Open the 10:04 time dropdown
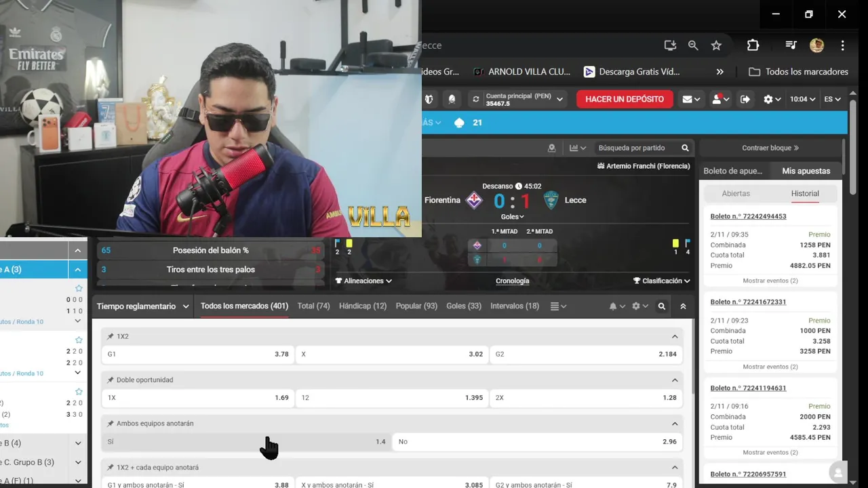 pyautogui.click(x=802, y=99)
